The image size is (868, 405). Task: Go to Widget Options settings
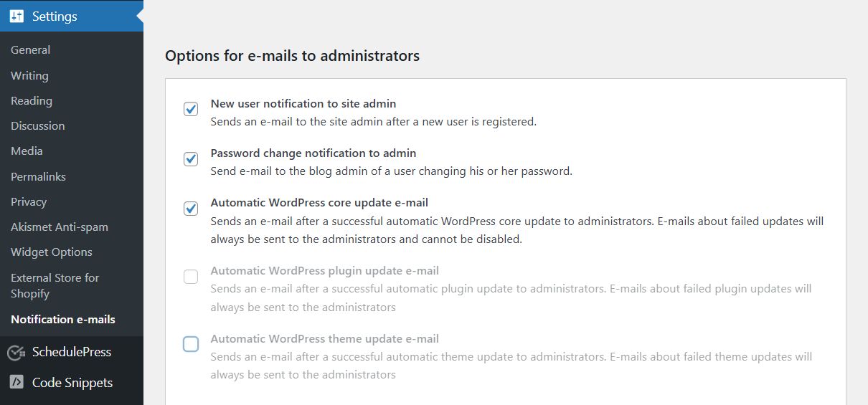click(52, 252)
